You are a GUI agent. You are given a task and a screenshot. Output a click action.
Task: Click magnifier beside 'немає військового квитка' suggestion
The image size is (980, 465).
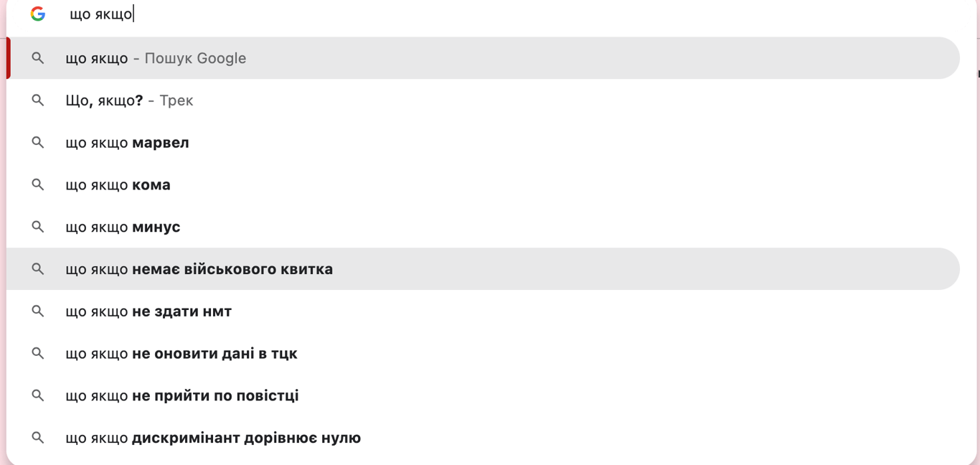coord(38,269)
